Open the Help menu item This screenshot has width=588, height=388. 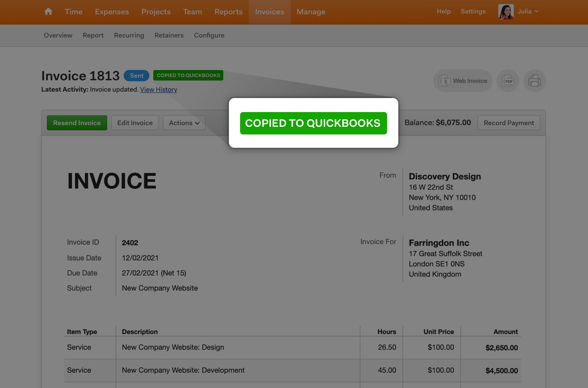443,11
